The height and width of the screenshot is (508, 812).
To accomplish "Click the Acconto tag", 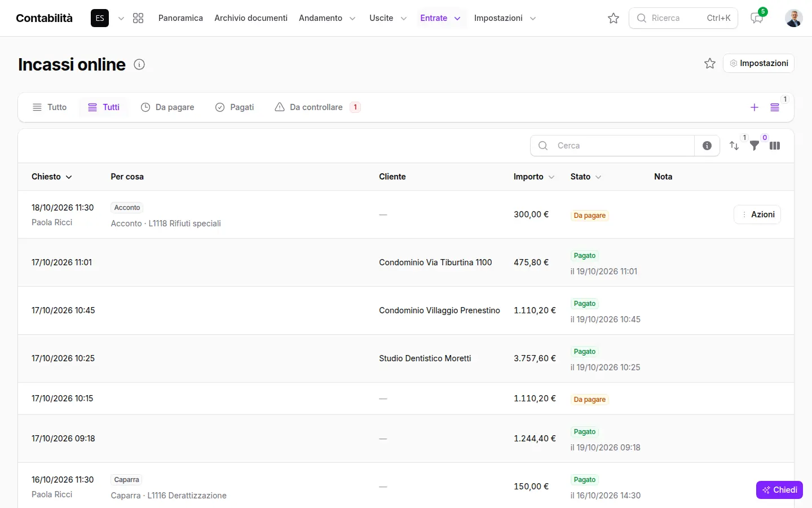I will pos(127,208).
